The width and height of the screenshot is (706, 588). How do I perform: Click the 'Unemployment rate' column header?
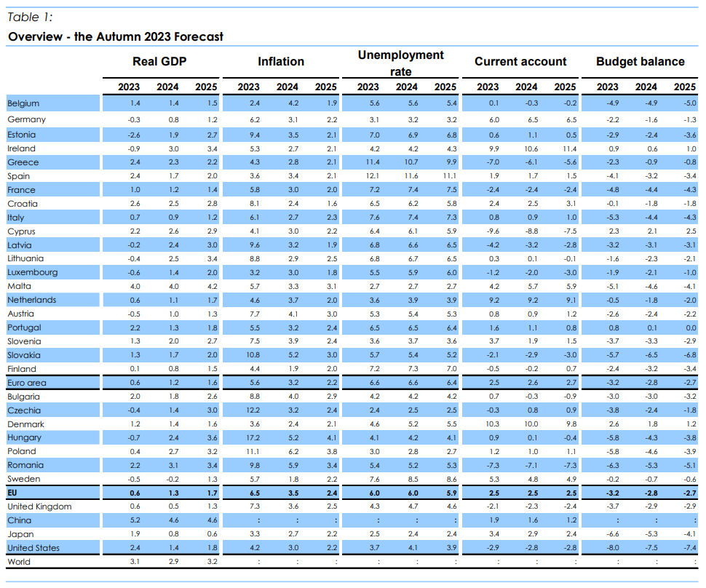coord(401,63)
